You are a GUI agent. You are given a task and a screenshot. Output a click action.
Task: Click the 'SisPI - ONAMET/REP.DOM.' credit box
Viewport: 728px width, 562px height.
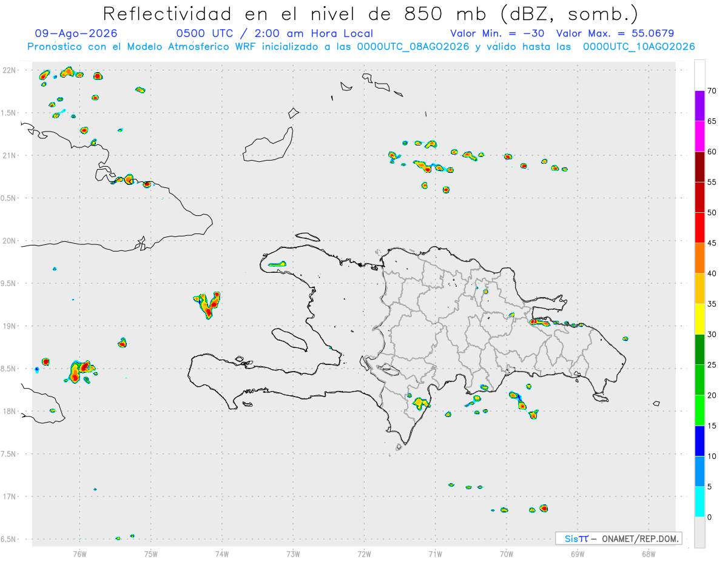point(619,538)
